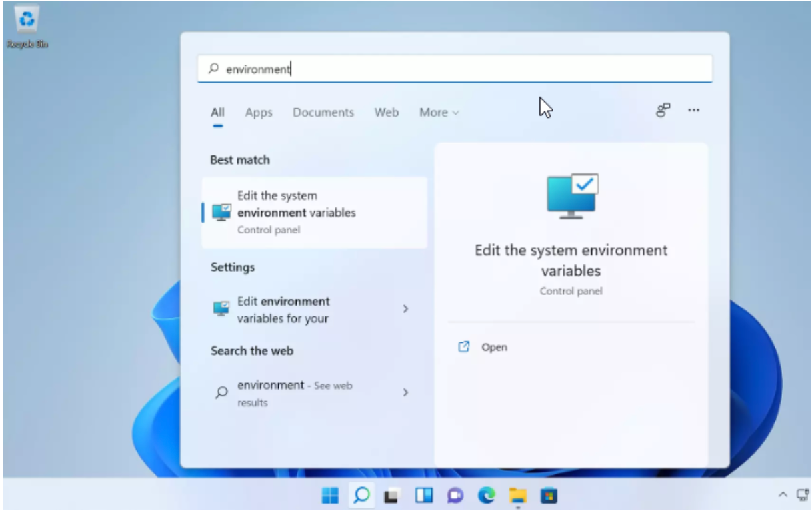812x511 pixels.
Task: Open the Recycle Bin desktop icon
Action: click(27, 28)
